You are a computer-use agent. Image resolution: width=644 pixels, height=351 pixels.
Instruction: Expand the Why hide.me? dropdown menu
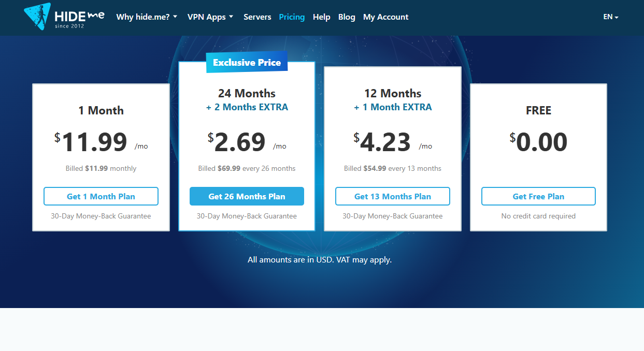pyautogui.click(x=147, y=17)
